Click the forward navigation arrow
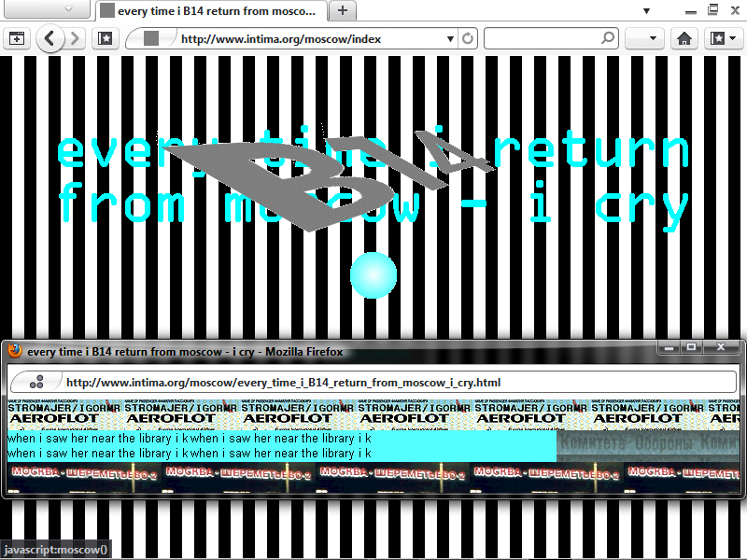This screenshot has height=560, width=747. click(x=75, y=38)
